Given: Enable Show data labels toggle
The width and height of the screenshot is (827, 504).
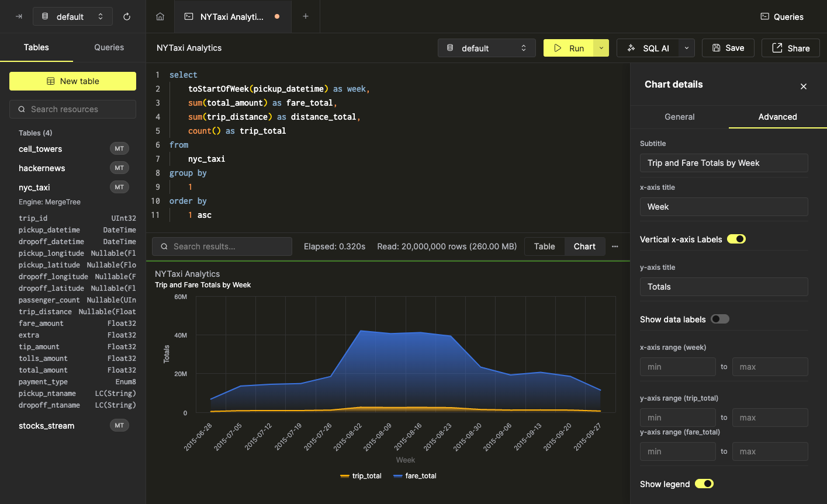Looking at the screenshot, I should (719, 319).
